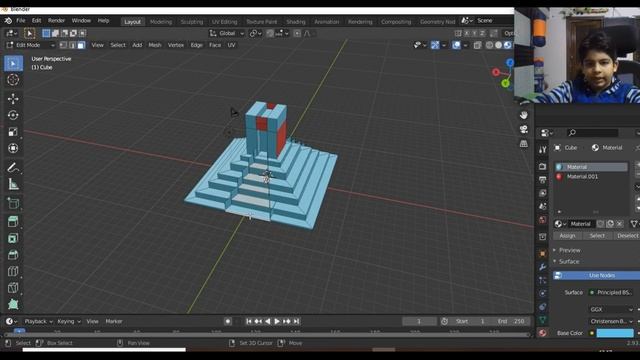This screenshot has width=640, height=360.
Task: Open Material properties tab at bottom
Action: coord(542,333)
